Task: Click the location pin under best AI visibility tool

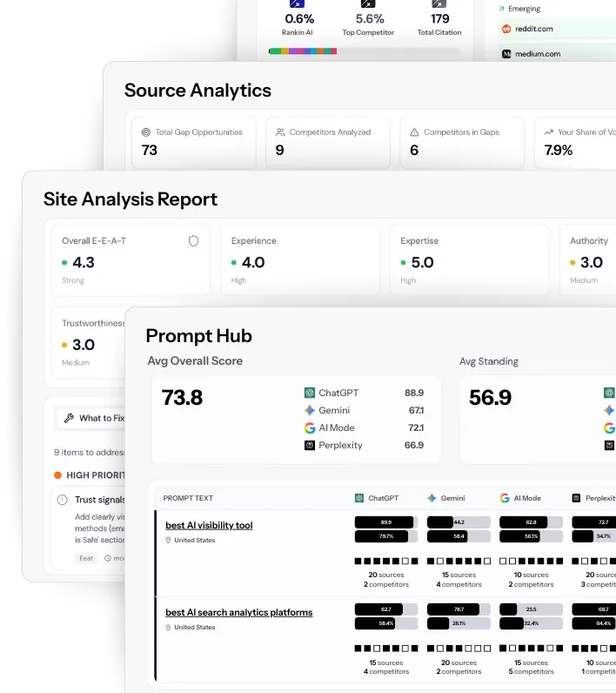Action: [168, 541]
